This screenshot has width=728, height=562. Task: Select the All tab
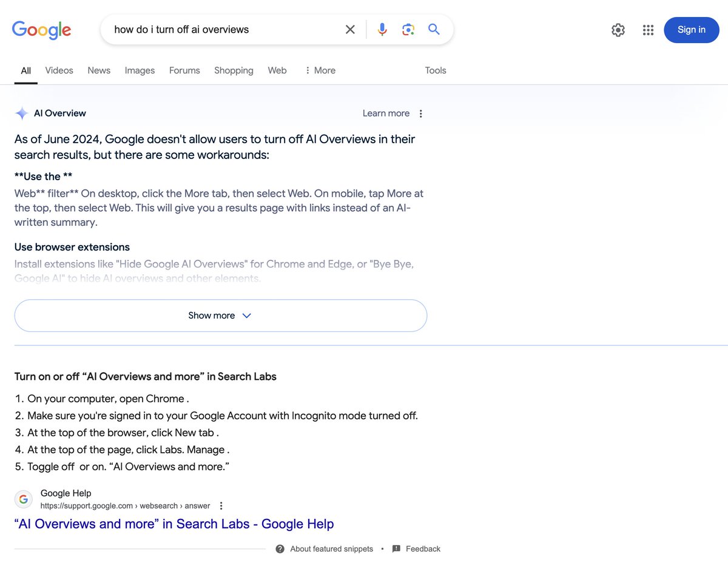(x=26, y=70)
